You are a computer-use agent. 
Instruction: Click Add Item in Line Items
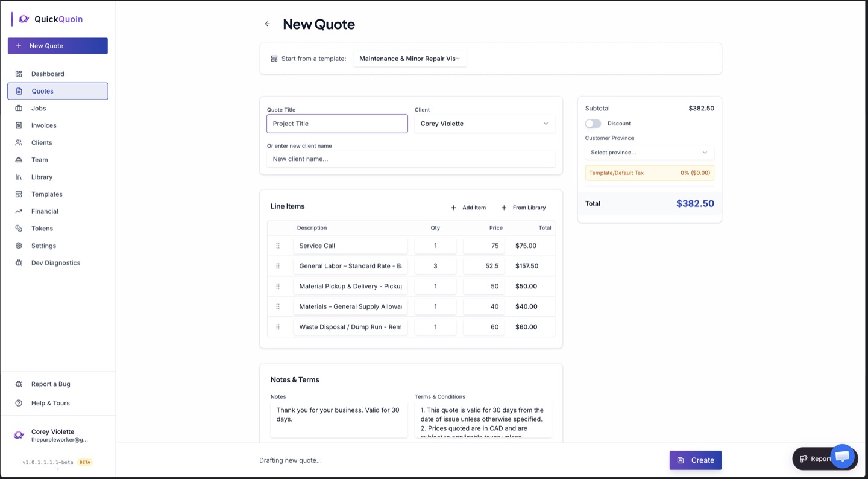tap(468, 208)
